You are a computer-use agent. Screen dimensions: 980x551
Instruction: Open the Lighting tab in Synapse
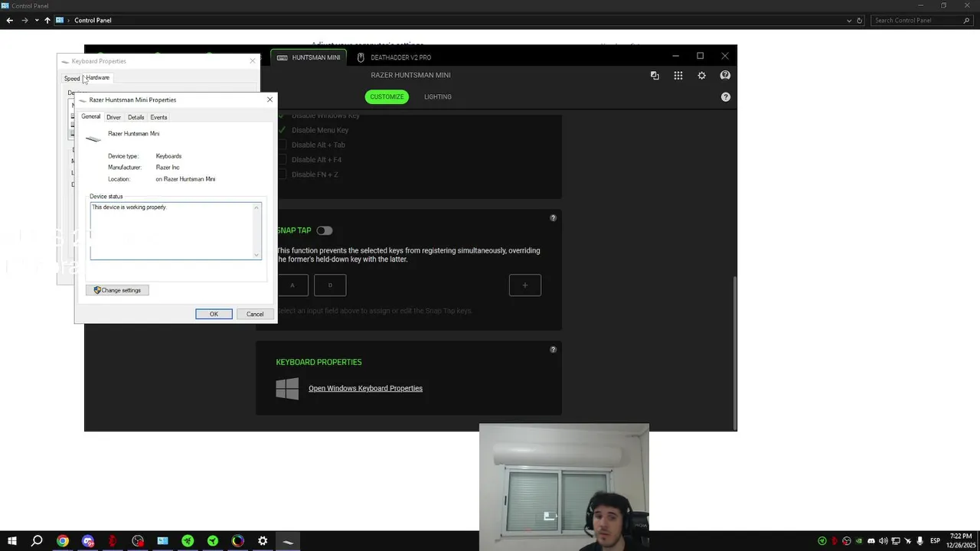tap(438, 97)
